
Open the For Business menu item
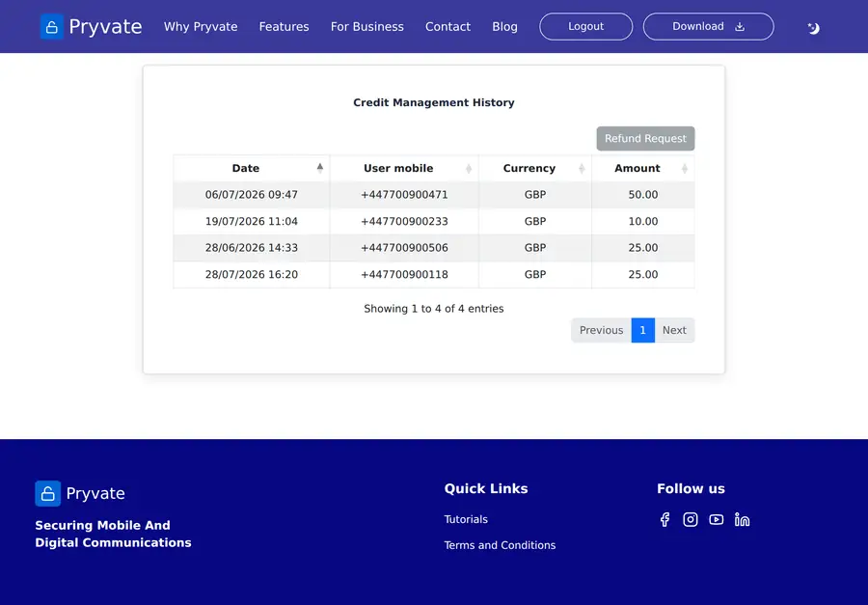(x=367, y=27)
